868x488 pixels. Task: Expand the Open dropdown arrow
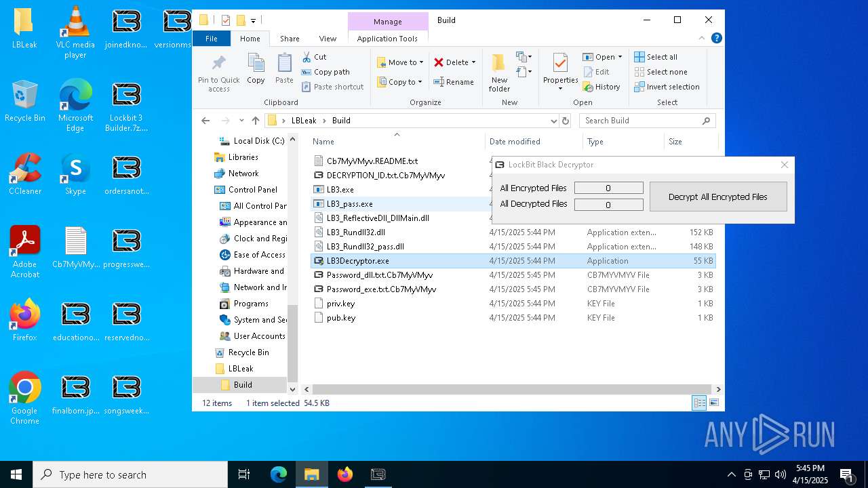pos(620,57)
